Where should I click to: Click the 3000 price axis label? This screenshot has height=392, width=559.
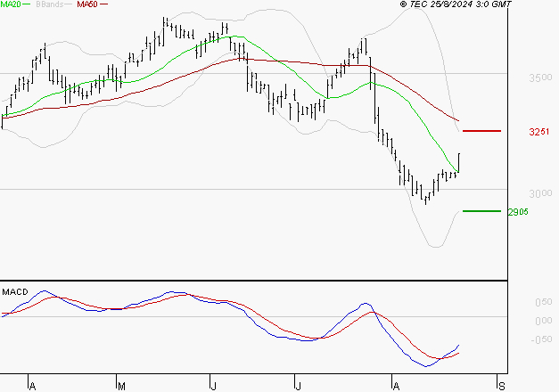click(540, 193)
